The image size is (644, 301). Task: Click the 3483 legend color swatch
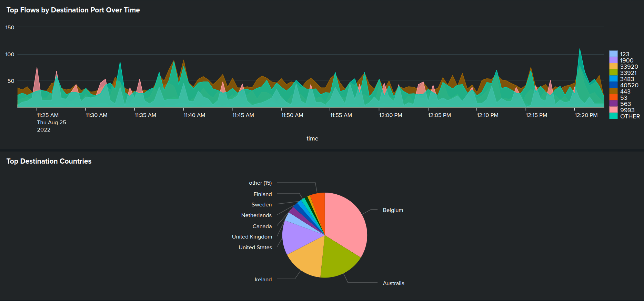point(613,79)
